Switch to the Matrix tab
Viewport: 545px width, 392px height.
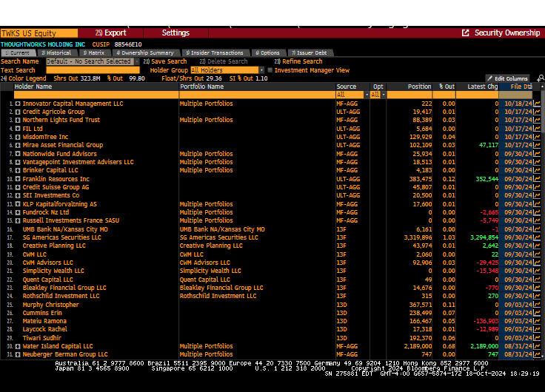pyautogui.click(x=94, y=53)
